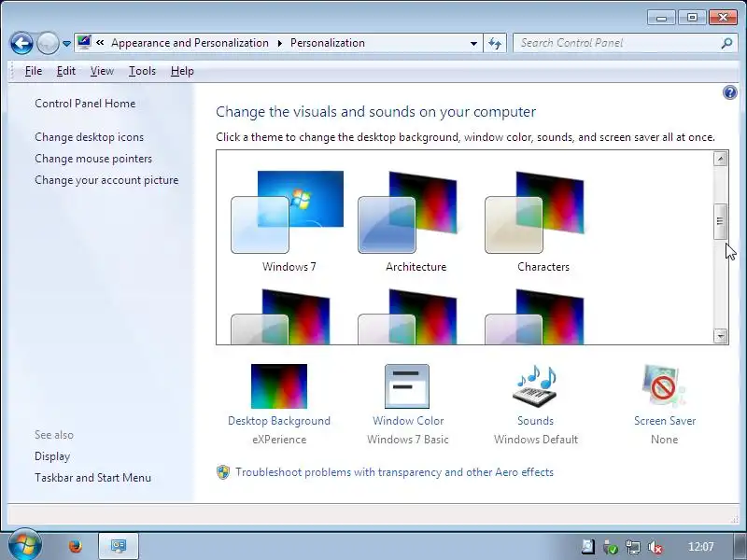Open the Window Color icon
The height and width of the screenshot is (560, 747).
tap(407, 386)
